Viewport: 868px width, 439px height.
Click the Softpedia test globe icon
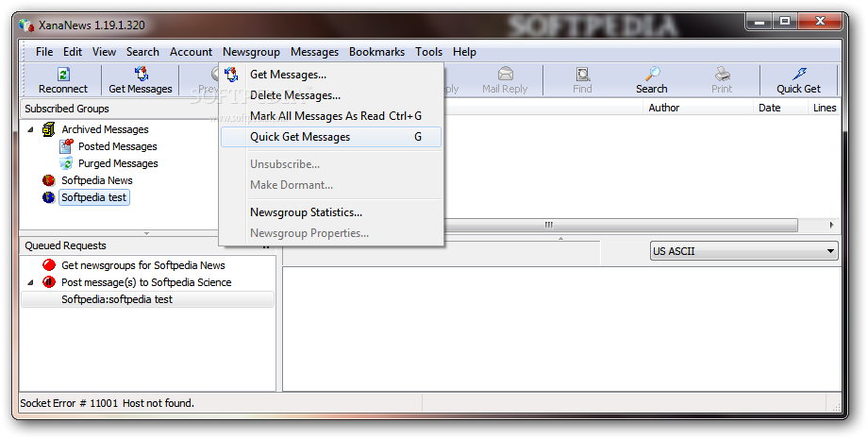point(49,197)
